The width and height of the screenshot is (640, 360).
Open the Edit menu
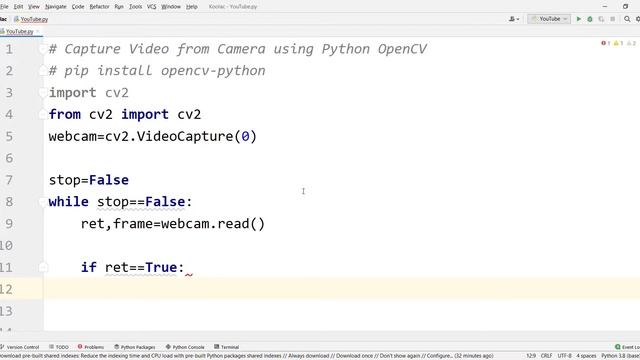click(x=18, y=7)
